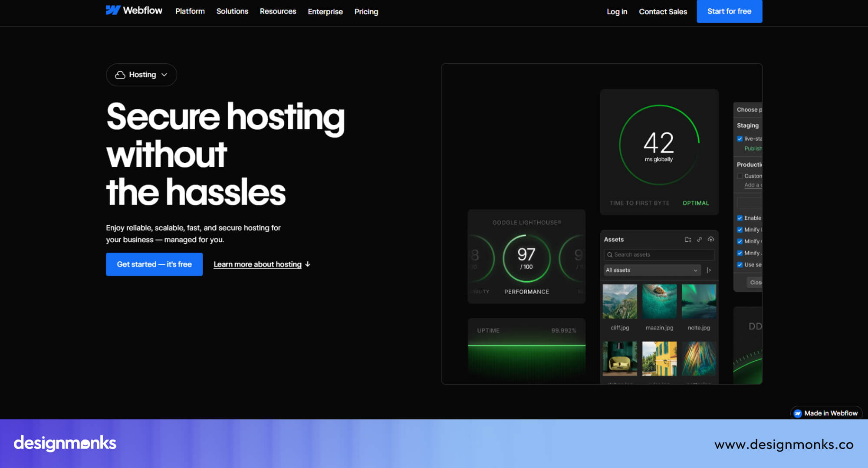Follow Learn more about hosting link
Viewport: 868px width, 468px height.
pyautogui.click(x=257, y=264)
